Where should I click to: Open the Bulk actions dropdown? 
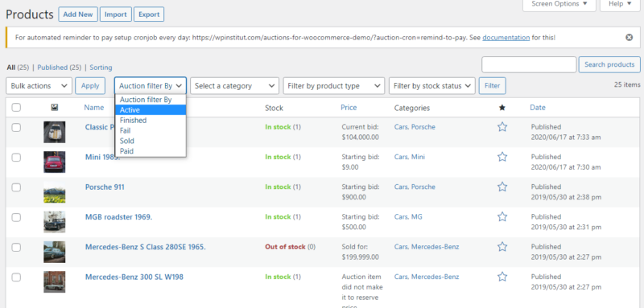point(39,86)
